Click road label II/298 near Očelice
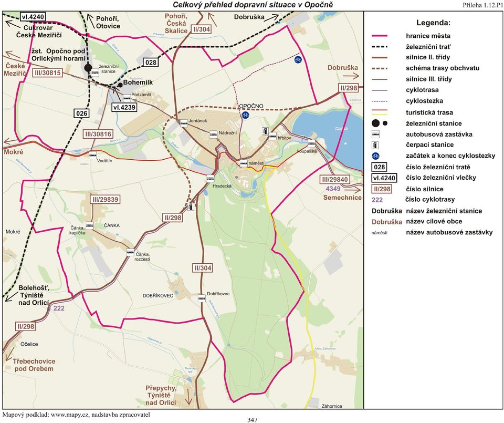Viewport: 504px width, 423px height. pos(26,326)
